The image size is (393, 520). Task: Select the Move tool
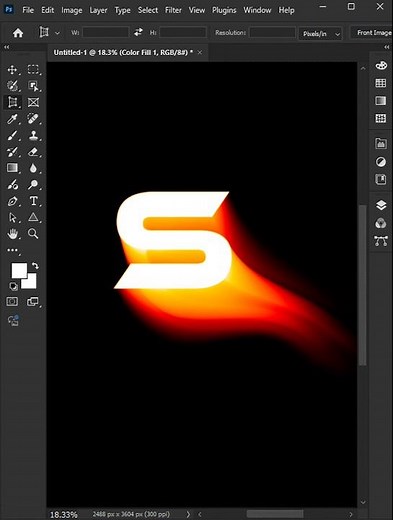click(12, 70)
